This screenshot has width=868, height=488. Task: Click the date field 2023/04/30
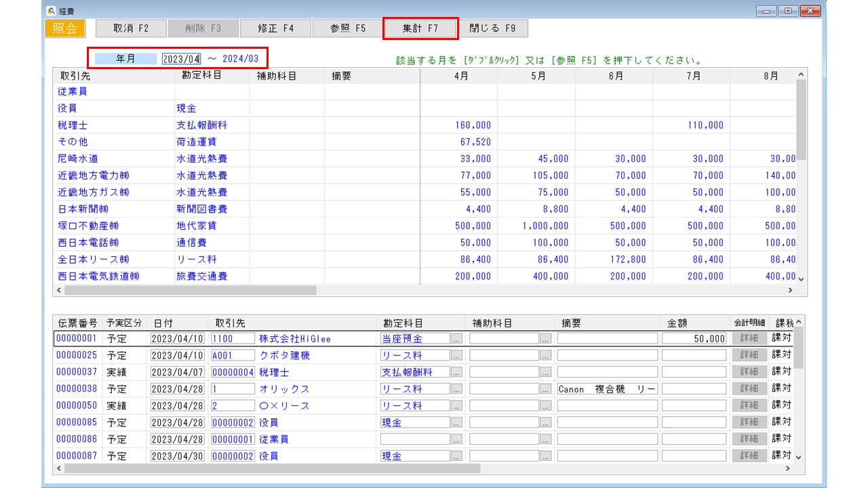[x=178, y=456]
